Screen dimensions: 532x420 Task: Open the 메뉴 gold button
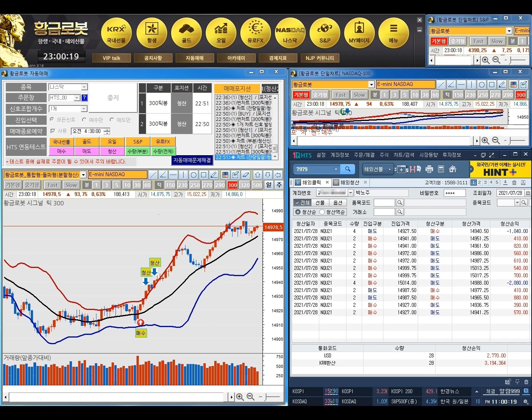(394, 33)
